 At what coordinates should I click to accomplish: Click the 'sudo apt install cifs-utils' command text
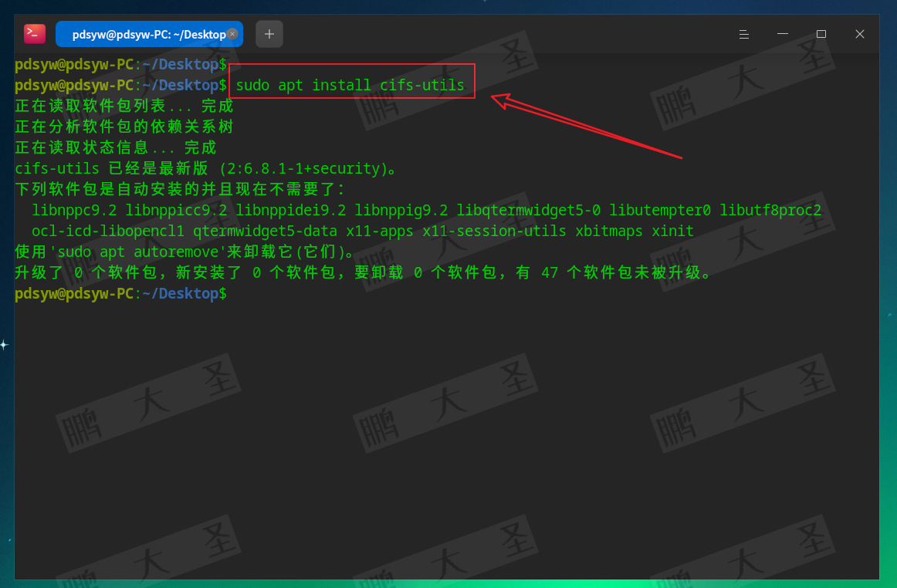tap(350, 85)
